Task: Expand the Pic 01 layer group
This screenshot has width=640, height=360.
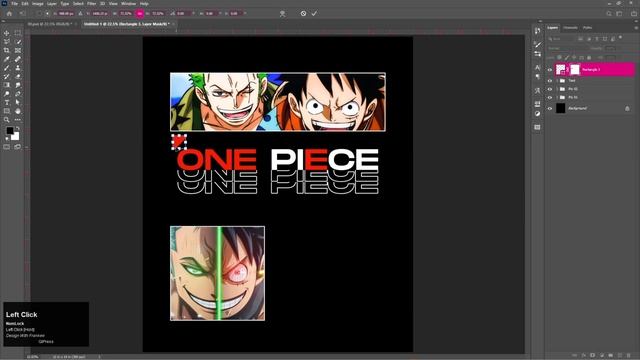Action: click(x=557, y=98)
